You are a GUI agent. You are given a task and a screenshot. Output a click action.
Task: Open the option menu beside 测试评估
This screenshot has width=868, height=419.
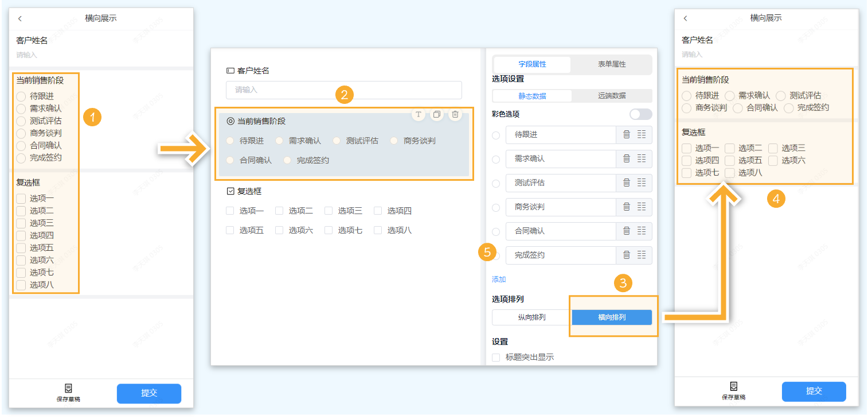point(642,183)
